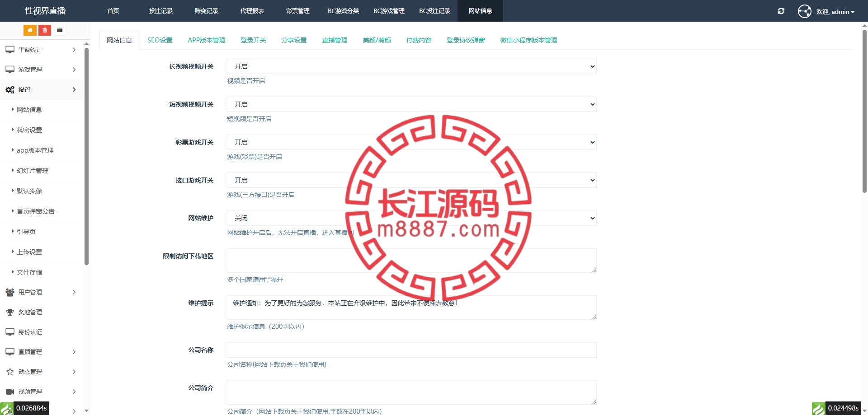Click the sidebar vertical scrollbar
Viewport: 868px width, 415px height.
tap(86, 156)
